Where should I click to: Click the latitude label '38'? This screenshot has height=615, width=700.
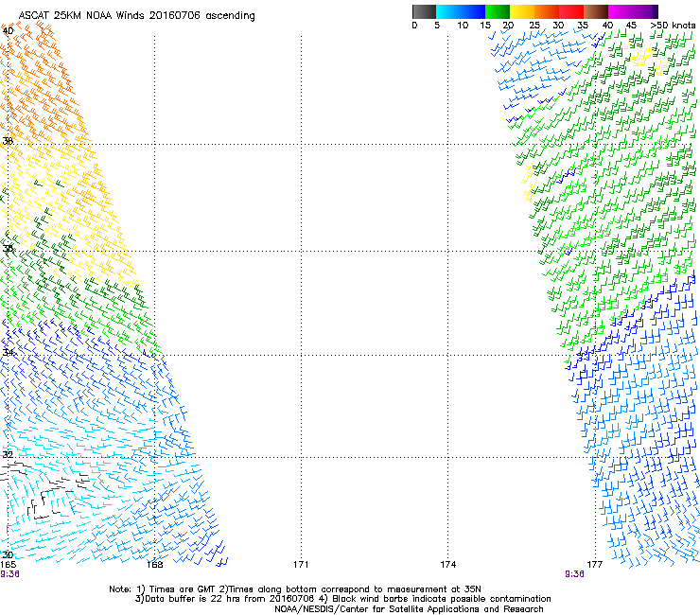[8, 141]
